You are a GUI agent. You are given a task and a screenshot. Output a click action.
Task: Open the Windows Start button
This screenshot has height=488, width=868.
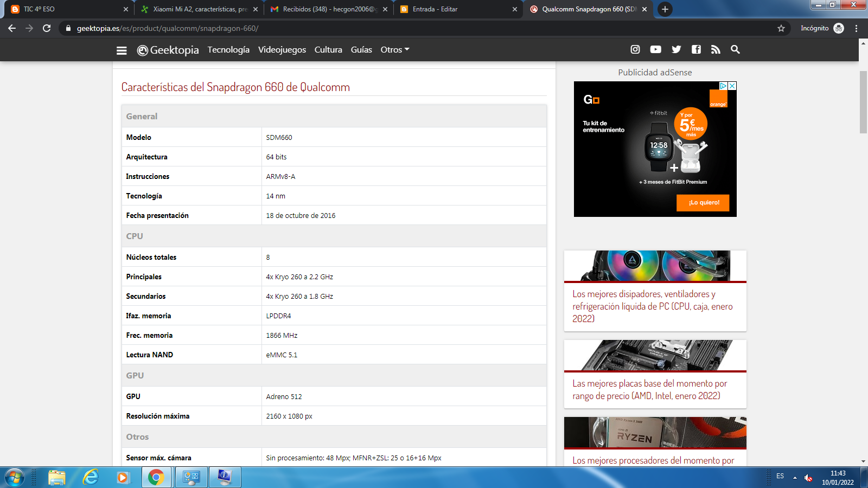(x=14, y=478)
